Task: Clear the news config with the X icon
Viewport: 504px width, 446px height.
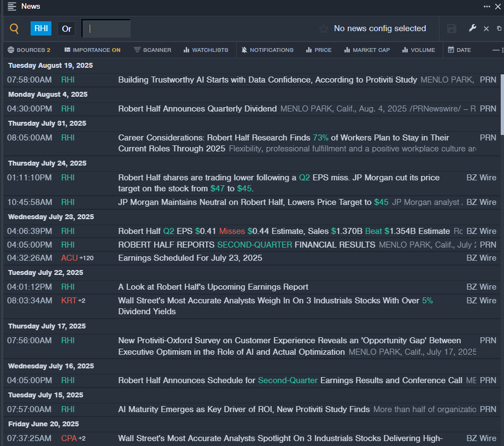Action: point(487,29)
